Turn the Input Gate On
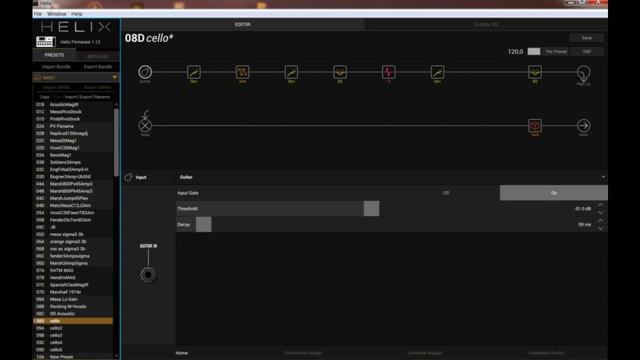The image size is (640, 360). pyautogui.click(x=553, y=193)
